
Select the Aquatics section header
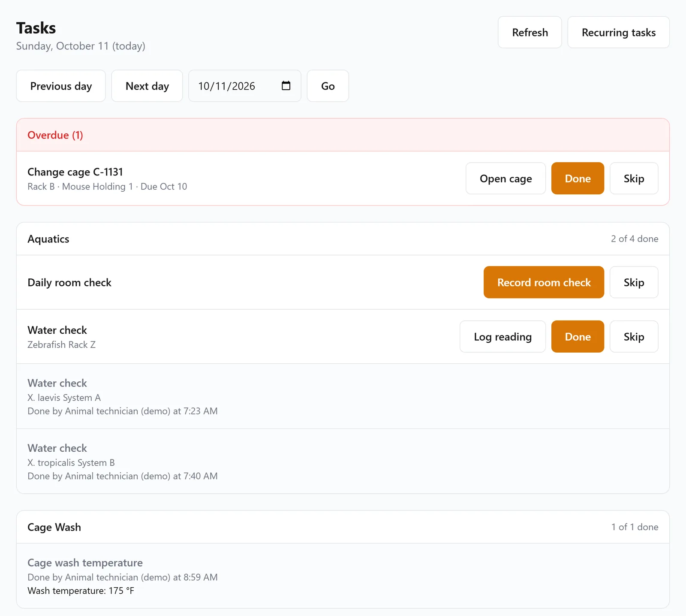[343, 239]
